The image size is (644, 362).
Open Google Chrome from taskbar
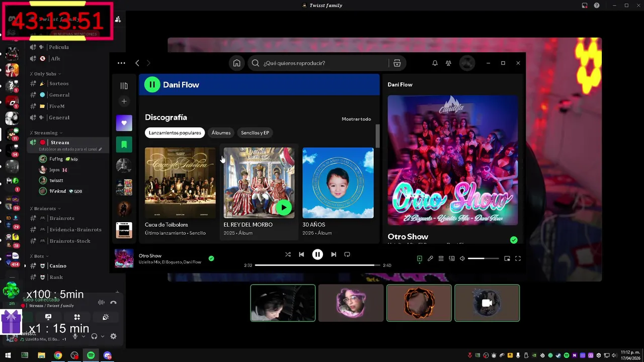58,355
